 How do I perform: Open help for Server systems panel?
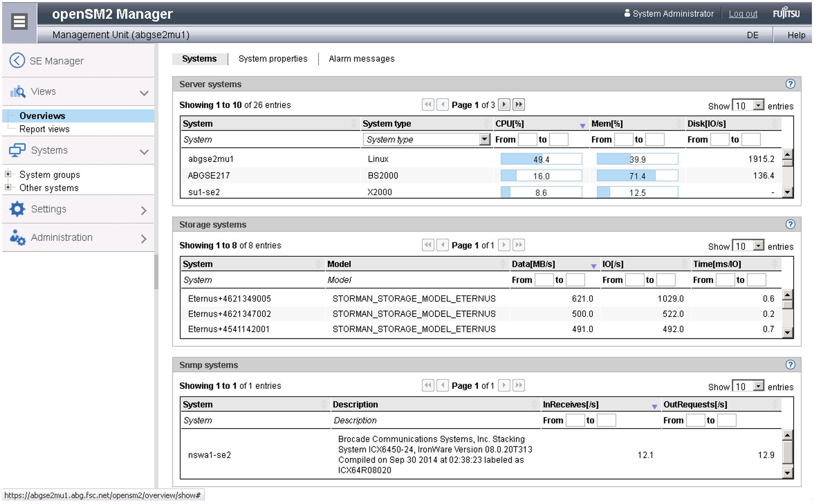point(790,84)
